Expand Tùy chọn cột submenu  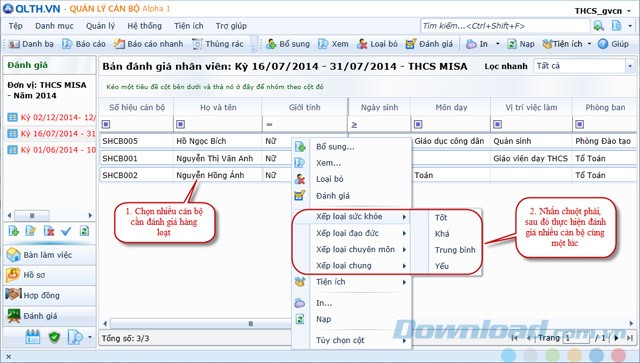coord(351,340)
